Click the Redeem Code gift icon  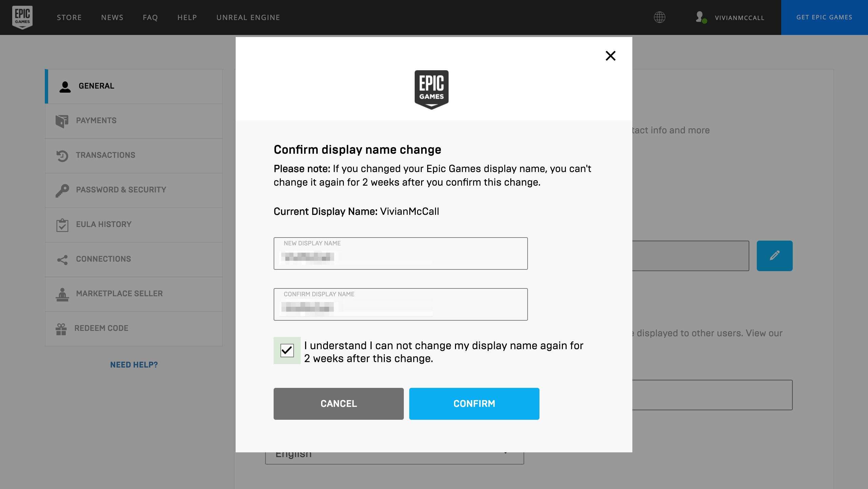point(61,328)
